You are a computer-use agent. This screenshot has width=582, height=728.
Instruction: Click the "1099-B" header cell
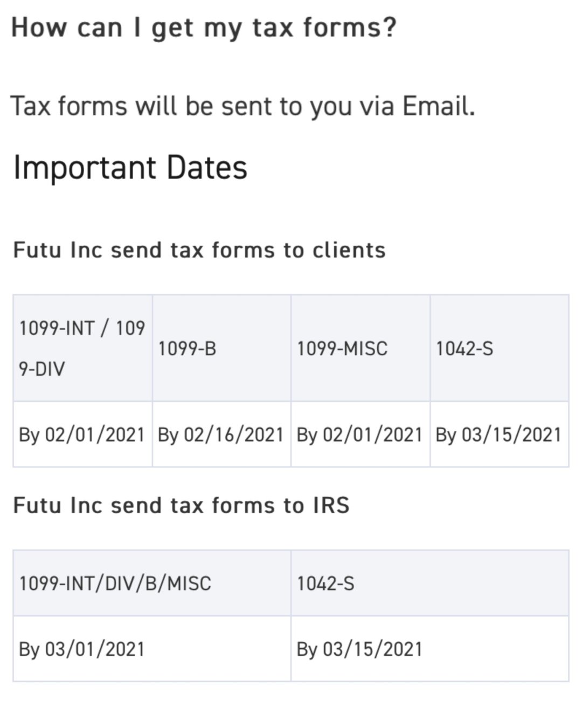(187, 349)
